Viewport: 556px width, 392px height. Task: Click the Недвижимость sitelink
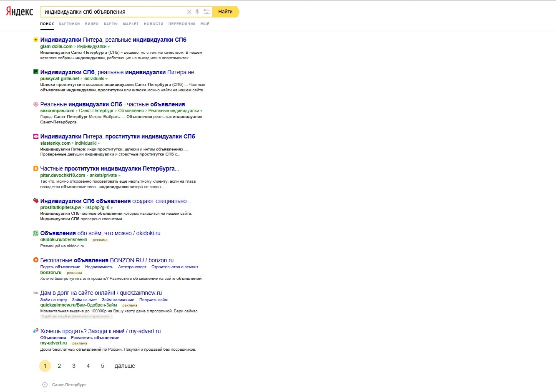(x=99, y=267)
